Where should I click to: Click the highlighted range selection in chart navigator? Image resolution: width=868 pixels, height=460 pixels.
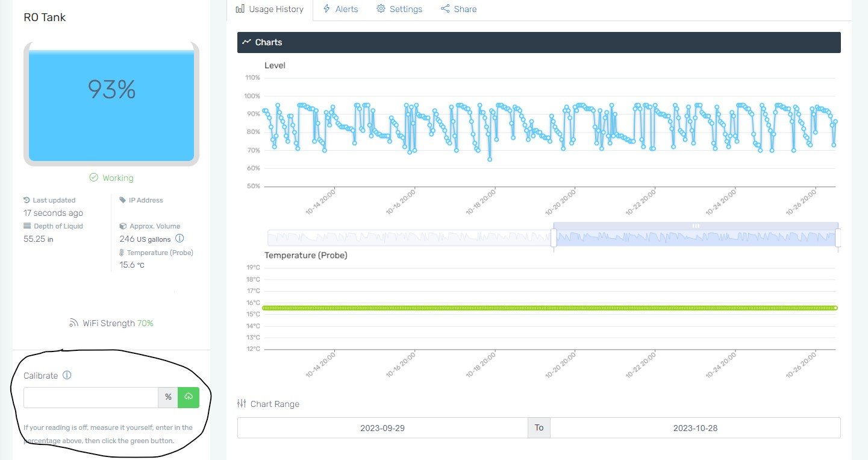click(x=696, y=235)
